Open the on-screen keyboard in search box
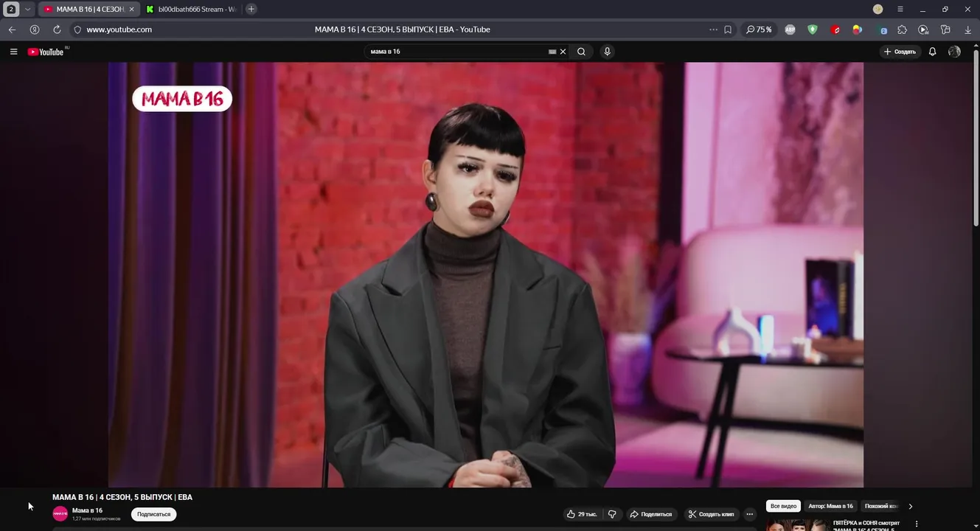Image resolution: width=980 pixels, height=531 pixels. pyautogui.click(x=552, y=52)
